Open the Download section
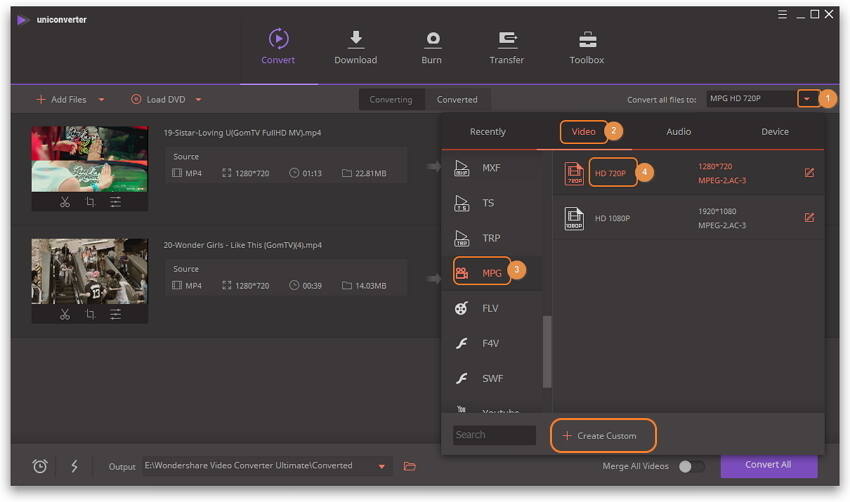 click(356, 47)
